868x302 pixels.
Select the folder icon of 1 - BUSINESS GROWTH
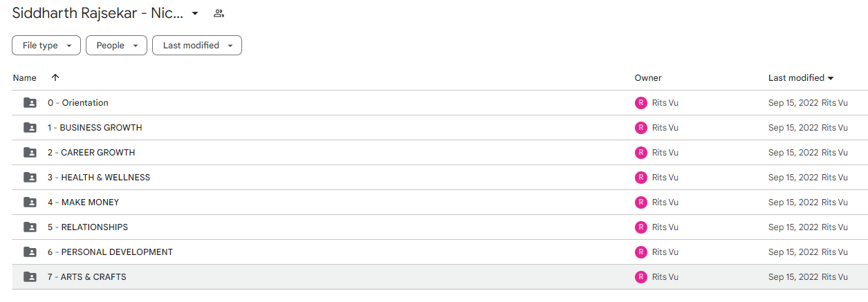coord(30,128)
